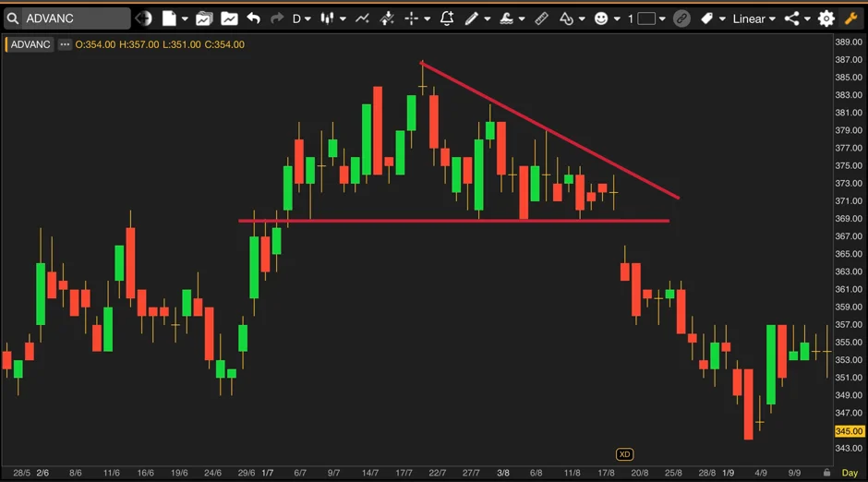Image resolution: width=868 pixels, height=482 pixels.
Task: Redo the last chart action
Action: [x=277, y=18]
